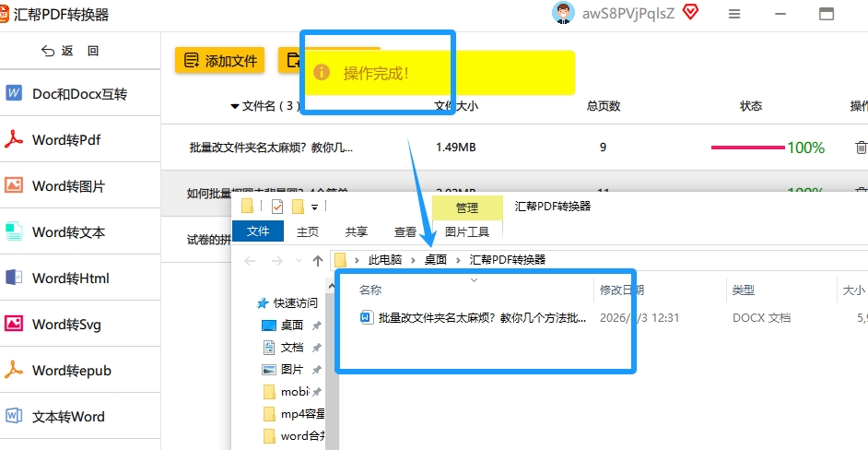The image size is (868, 450).
Task: Open the 文件 tab in Explorer
Action: (x=258, y=231)
